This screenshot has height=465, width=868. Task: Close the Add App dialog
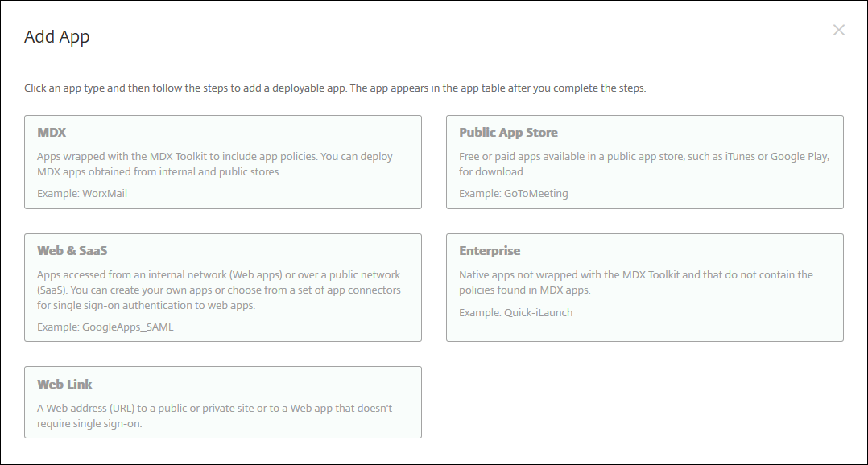point(838,31)
